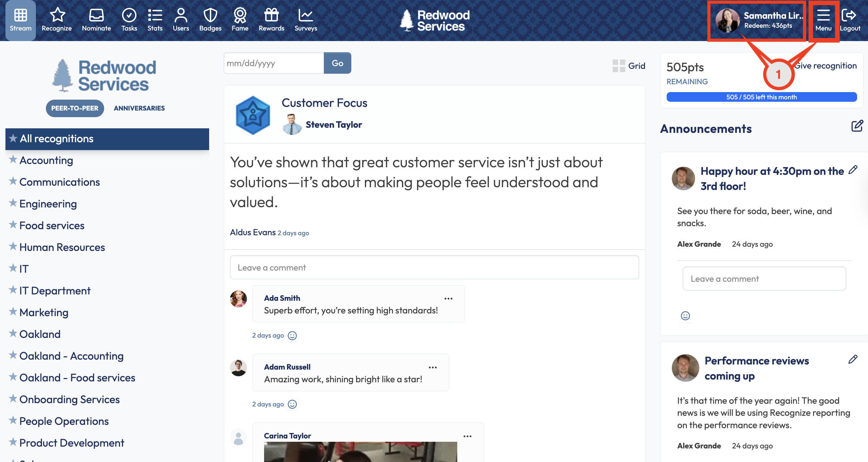
Task: Select Engineering in the recognition list
Action: 48,204
